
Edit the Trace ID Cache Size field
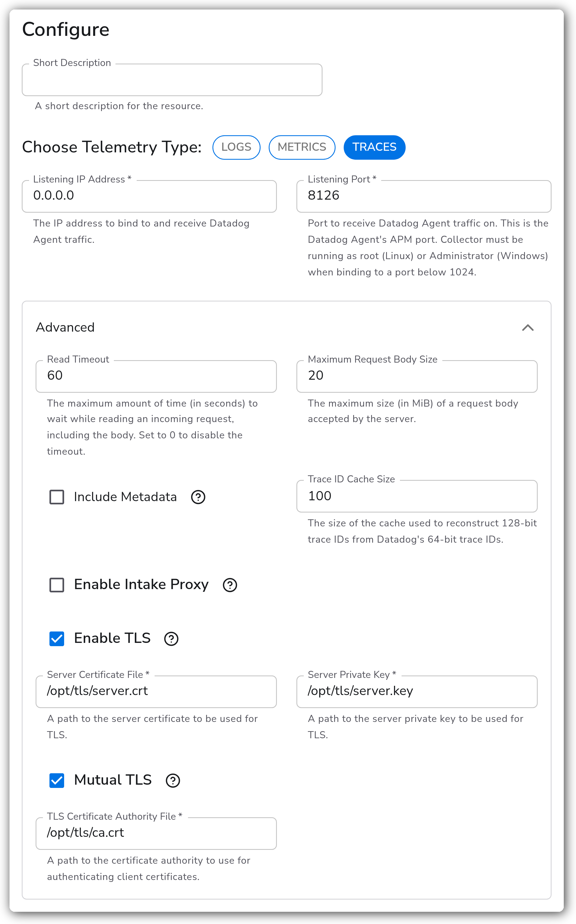coord(417,496)
